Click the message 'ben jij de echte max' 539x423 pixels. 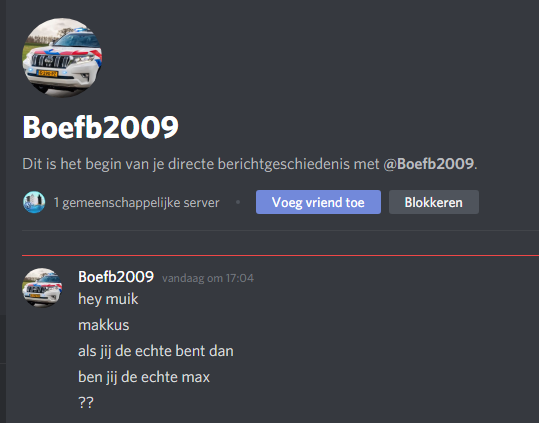(x=144, y=377)
